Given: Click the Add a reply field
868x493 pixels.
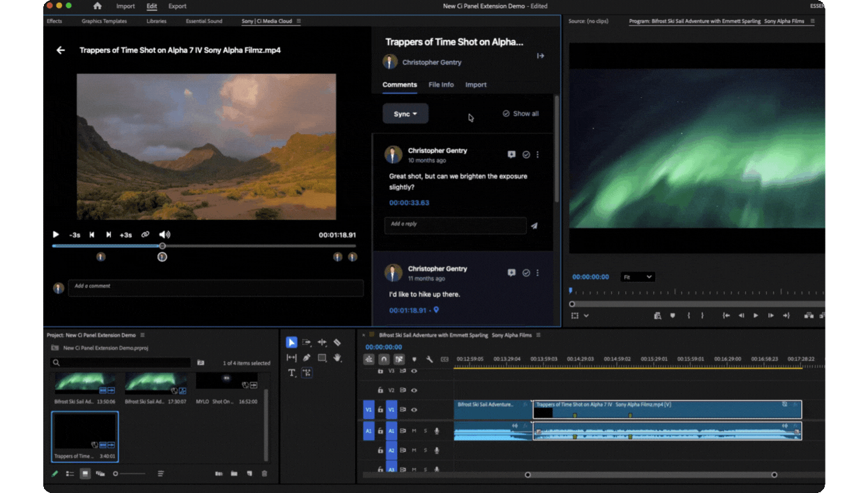Looking at the screenshot, I should tap(455, 226).
